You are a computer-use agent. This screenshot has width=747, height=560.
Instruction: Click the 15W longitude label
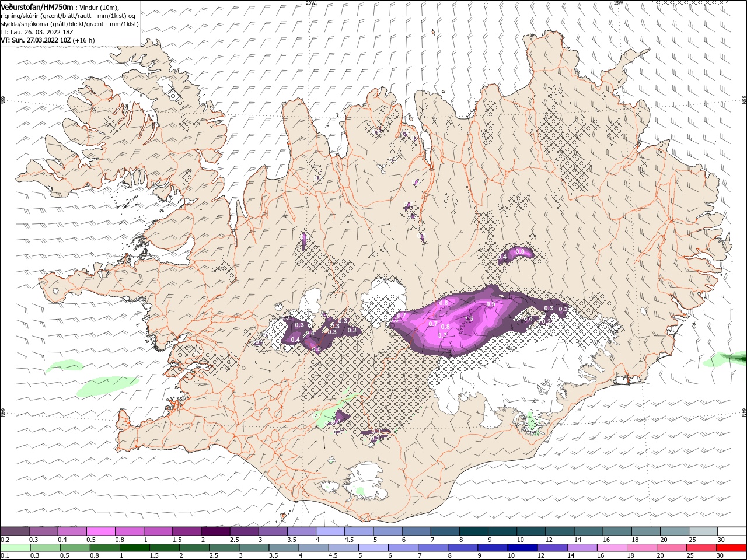618,3
